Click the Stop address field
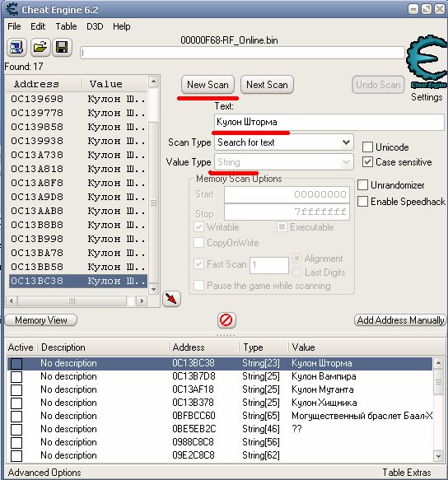 coord(287,212)
